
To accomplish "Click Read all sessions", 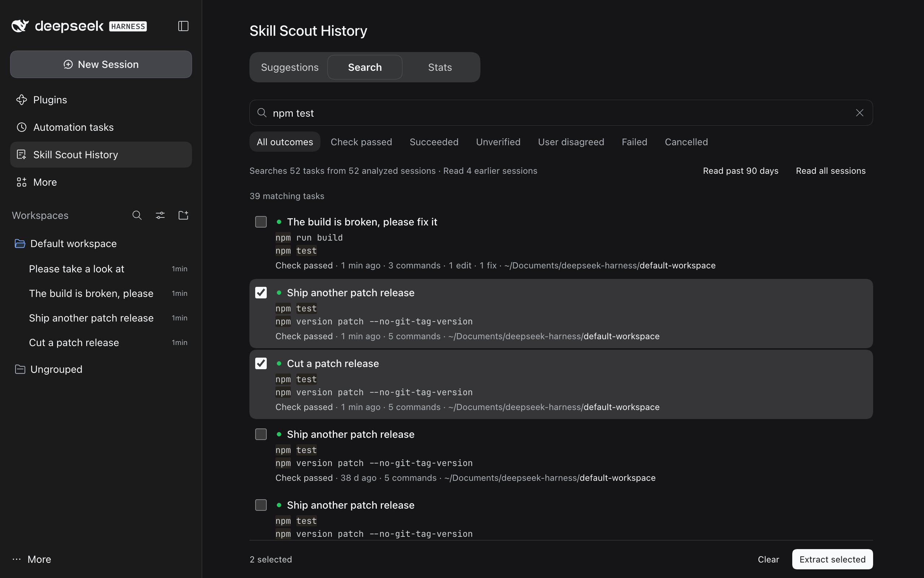I will point(831,171).
